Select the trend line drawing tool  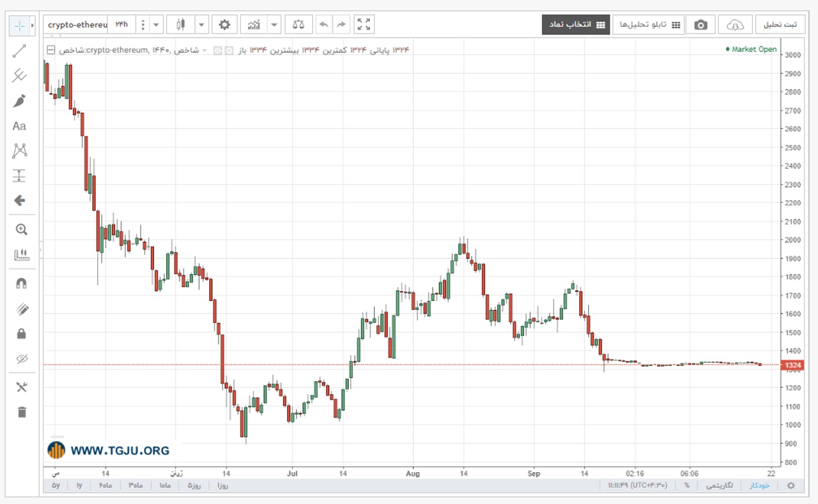click(x=20, y=51)
